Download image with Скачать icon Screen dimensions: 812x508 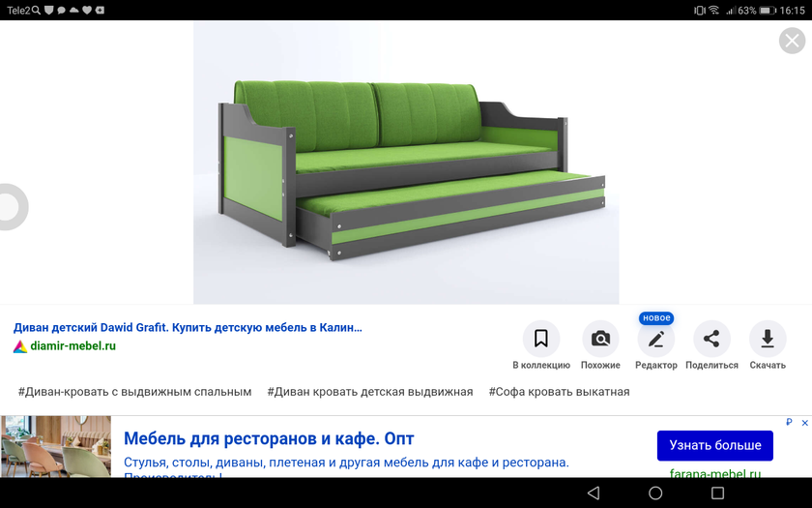(x=768, y=339)
